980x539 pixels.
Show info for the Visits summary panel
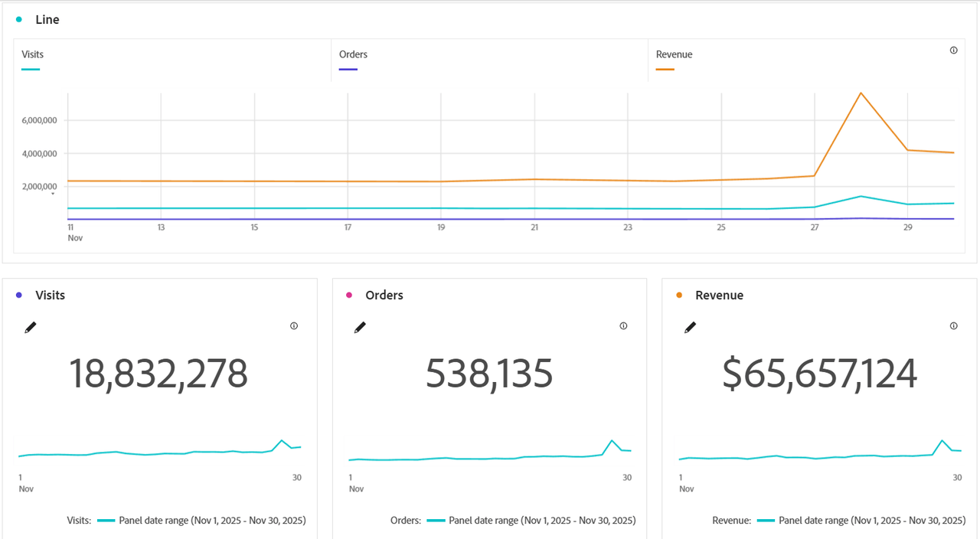click(x=294, y=326)
